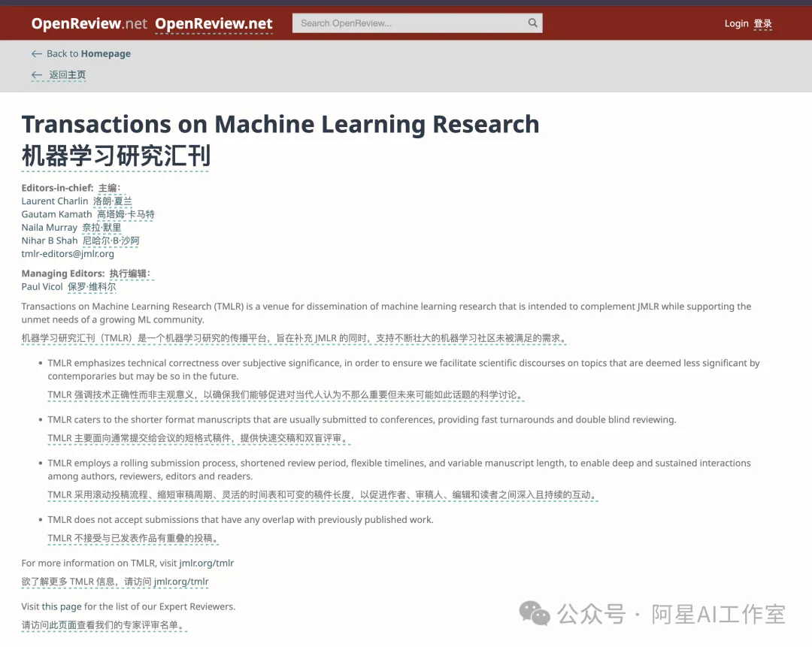Click the translated name 尼哈尔·B·沙阿
Viewport: 812px width, 647px height.
111,240
